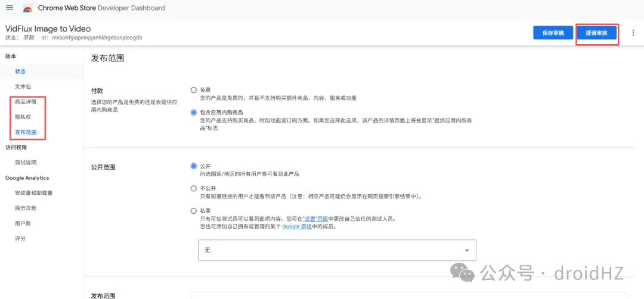Click the 版本 sidebar section header
Image resolution: width=644 pixels, height=299 pixels.
tap(11, 56)
